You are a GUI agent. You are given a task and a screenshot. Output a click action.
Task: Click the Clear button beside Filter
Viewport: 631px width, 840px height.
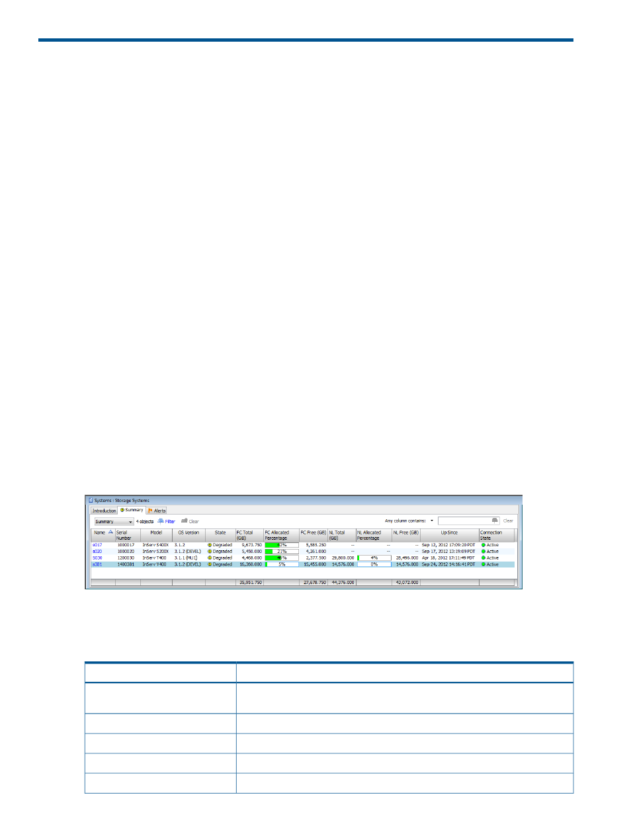tap(194, 521)
